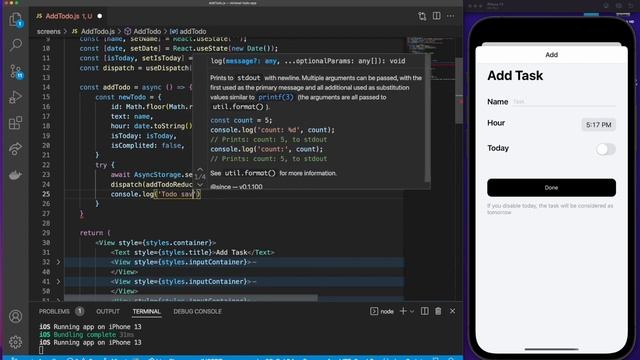Click the printf(3) link in tooltip
This screenshot has width=640, height=360.
point(276,97)
